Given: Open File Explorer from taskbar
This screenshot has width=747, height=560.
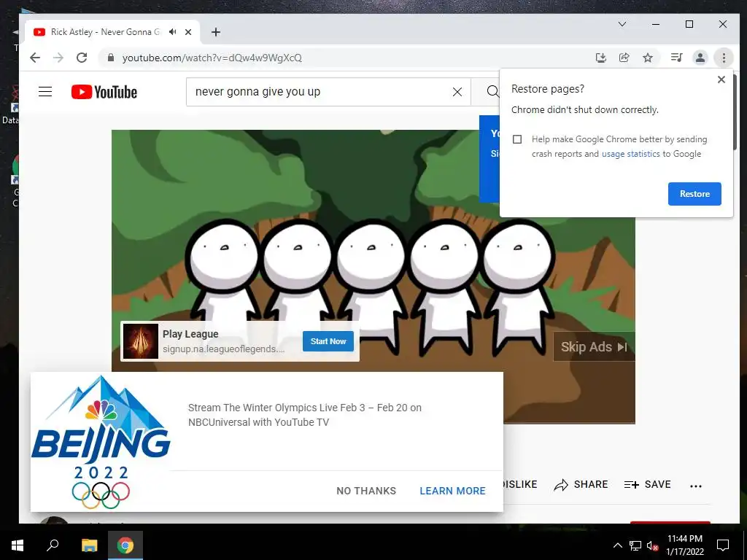Looking at the screenshot, I should 89,545.
